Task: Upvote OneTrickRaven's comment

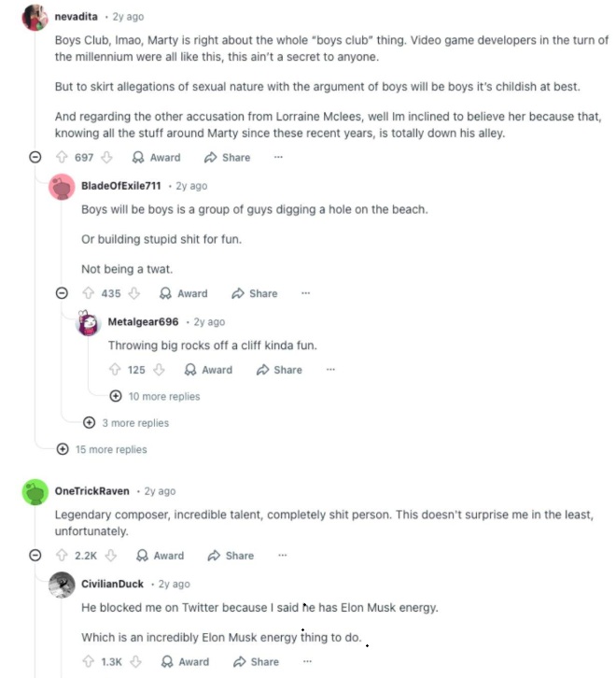Action: pyautogui.click(x=63, y=555)
